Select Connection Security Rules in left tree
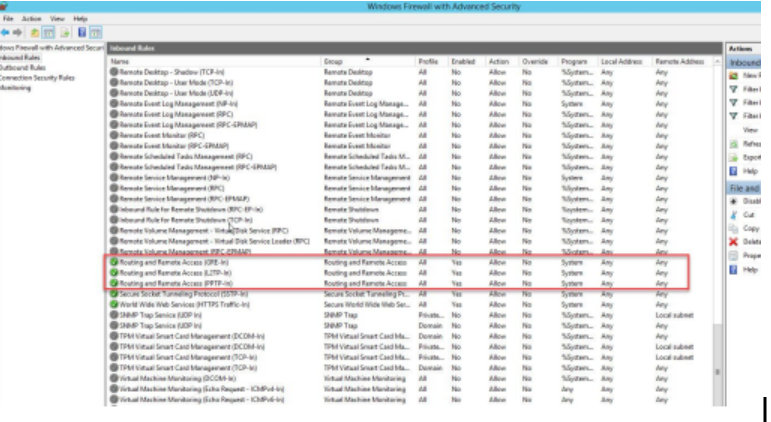771x422 pixels. (x=37, y=77)
